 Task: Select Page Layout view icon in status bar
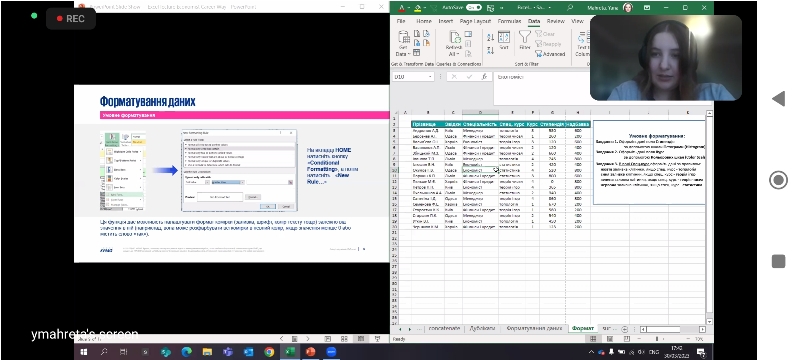coord(610,339)
